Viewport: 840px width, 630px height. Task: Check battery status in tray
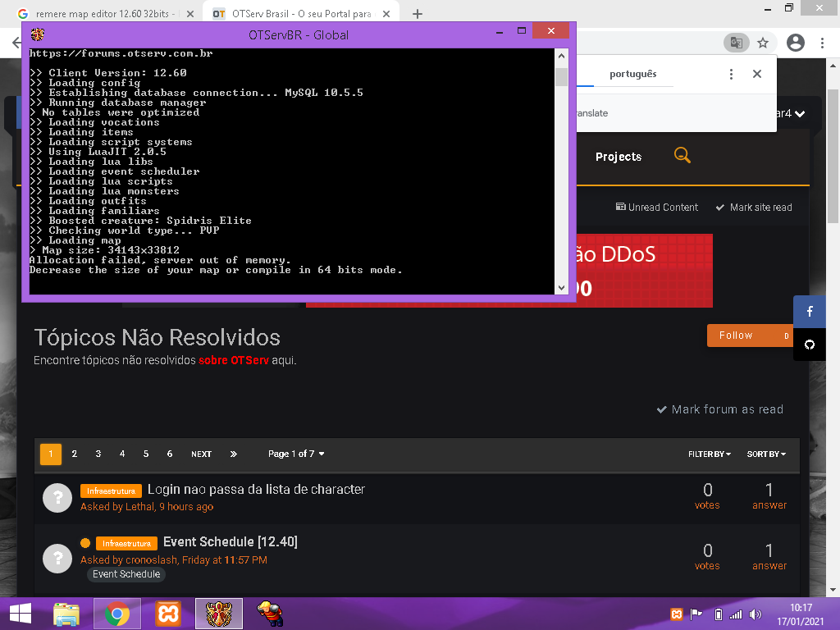coord(719,614)
